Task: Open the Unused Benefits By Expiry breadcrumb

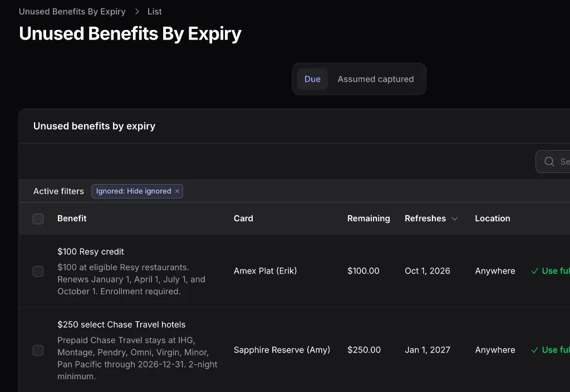Action: point(72,12)
